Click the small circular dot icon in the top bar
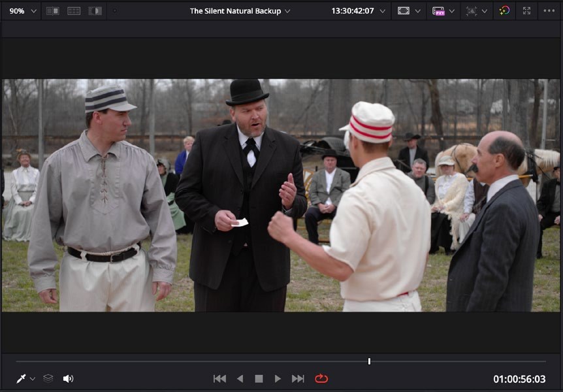Viewport: 563px width, 392px height. click(115, 11)
